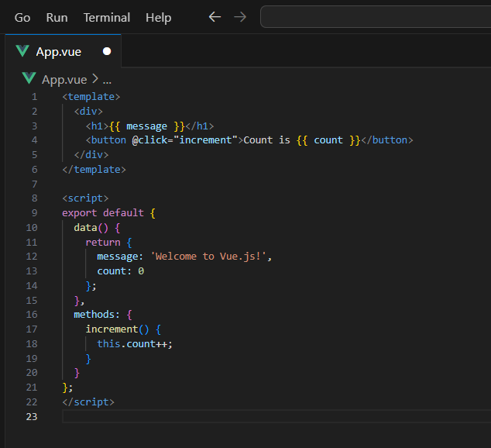The height and width of the screenshot is (448, 491).
Task: Open the Help menu
Action: coord(158,18)
